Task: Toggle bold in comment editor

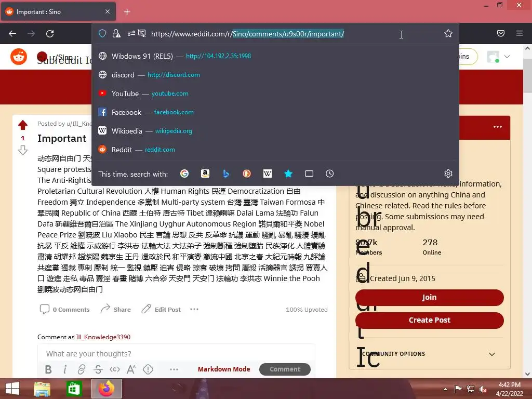Action: coord(48,369)
